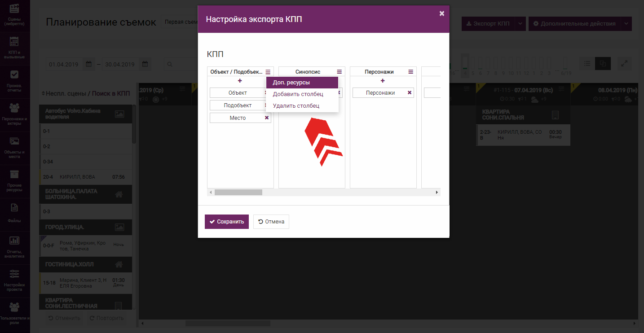Screen dimensions: 644x333
Task: Click the 01.04.2019 start date field
Action: (x=64, y=64)
